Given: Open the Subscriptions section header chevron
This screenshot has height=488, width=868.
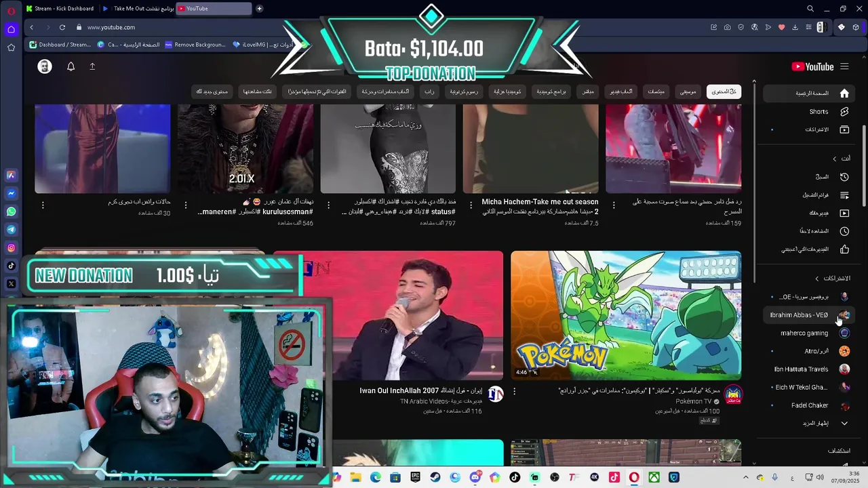Looking at the screenshot, I should tap(817, 279).
